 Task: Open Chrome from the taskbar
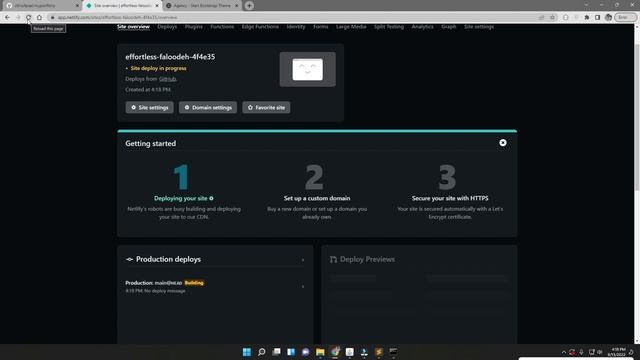(x=335, y=352)
